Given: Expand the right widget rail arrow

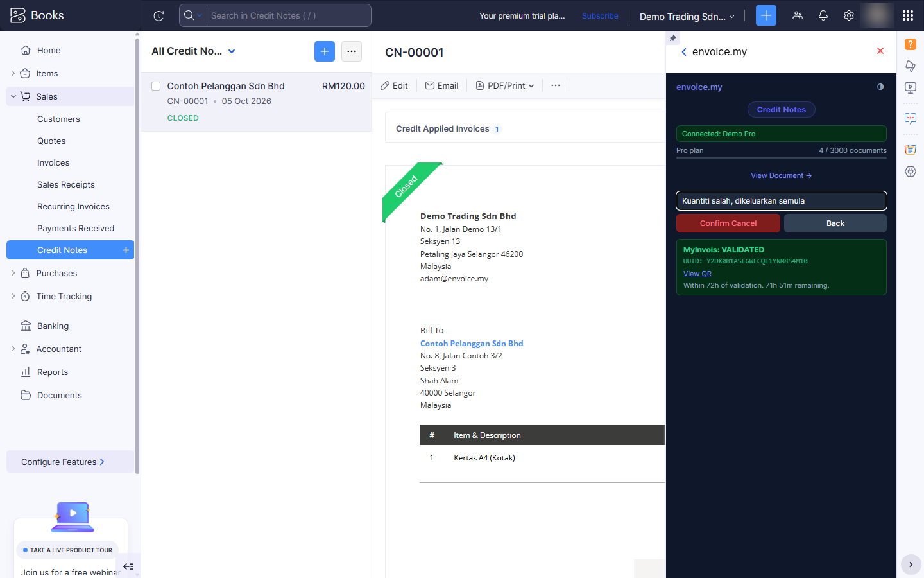Looking at the screenshot, I should (x=911, y=565).
